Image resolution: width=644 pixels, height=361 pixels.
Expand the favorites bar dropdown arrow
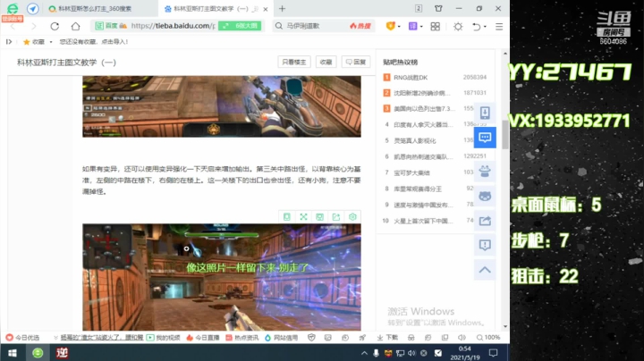pos(51,41)
